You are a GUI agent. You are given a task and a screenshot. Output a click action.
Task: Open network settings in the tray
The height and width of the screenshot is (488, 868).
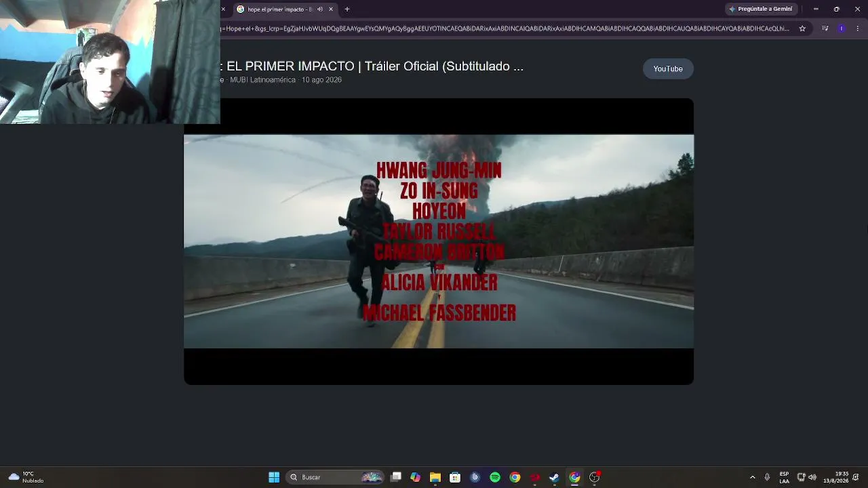(801, 477)
